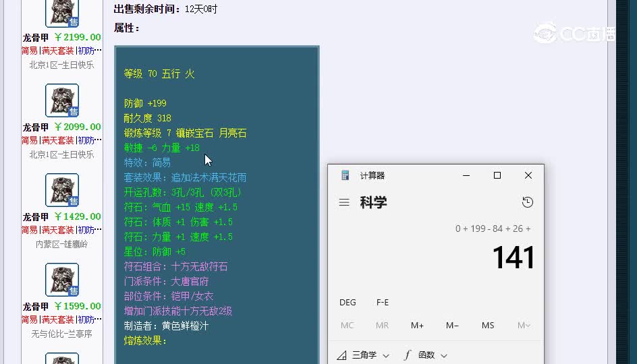Click the ¥2199.00 price listing
This screenshot has height=364, width=637.
tap(78, 37)
